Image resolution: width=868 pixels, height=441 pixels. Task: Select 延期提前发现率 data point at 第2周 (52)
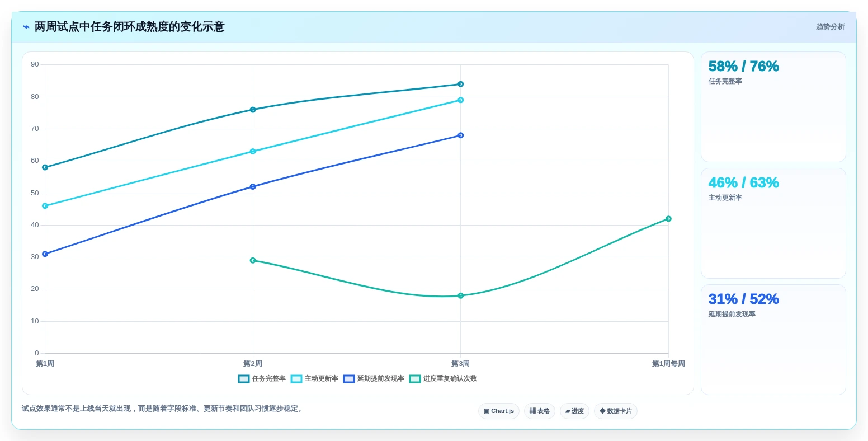253,186
